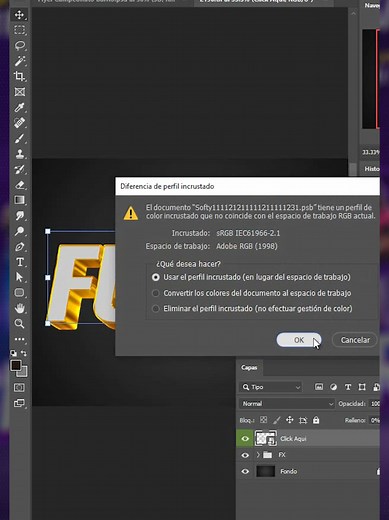Select the Hand tool
The image size is (389, 520).
coord(19,308)
